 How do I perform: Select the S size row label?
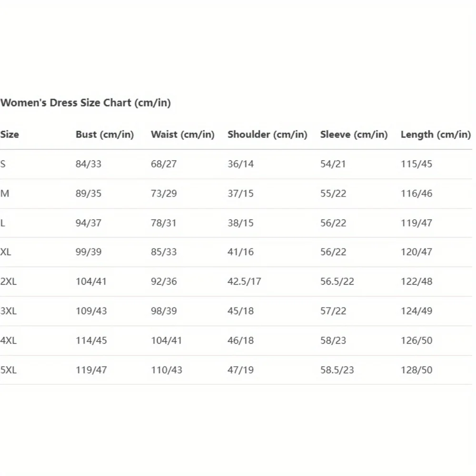[3, 164]
